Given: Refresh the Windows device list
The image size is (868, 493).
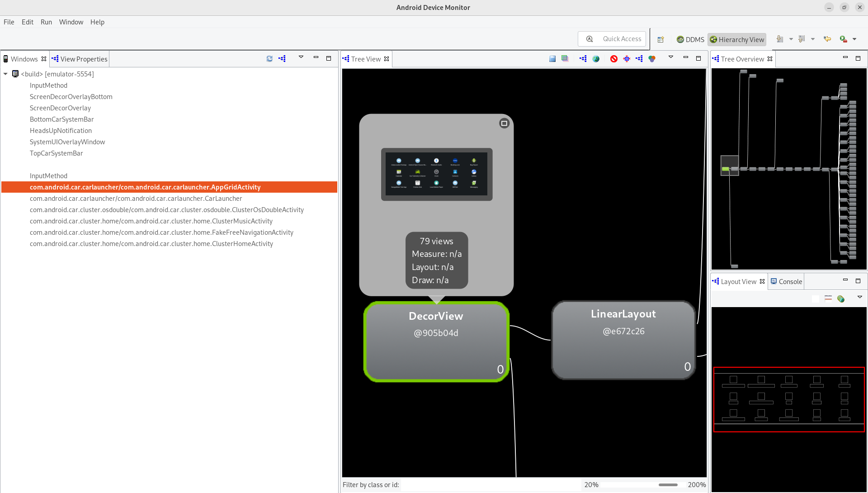Looking at the screenshot, I should click(269, 59).
